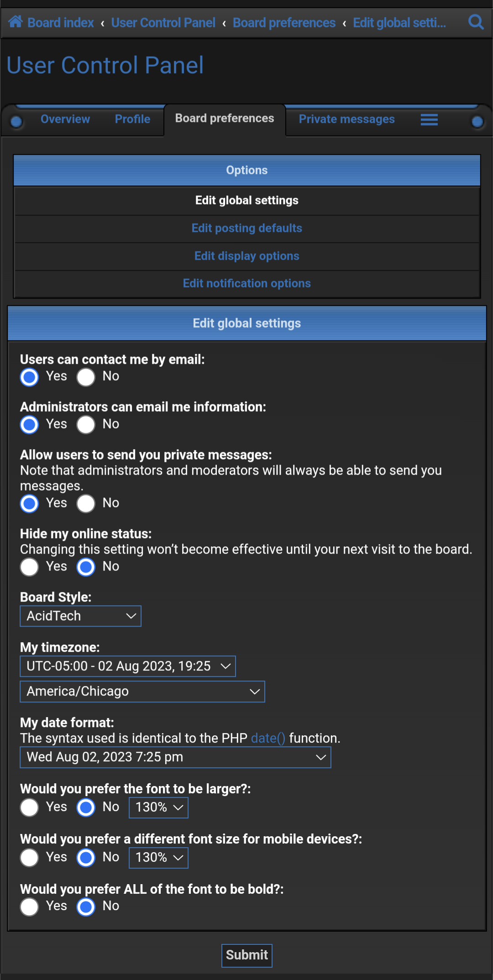Image resolution: width=493 pixels, height=980 pixels.
Task: Click the Submit button
Action: [x=247, y=955]
